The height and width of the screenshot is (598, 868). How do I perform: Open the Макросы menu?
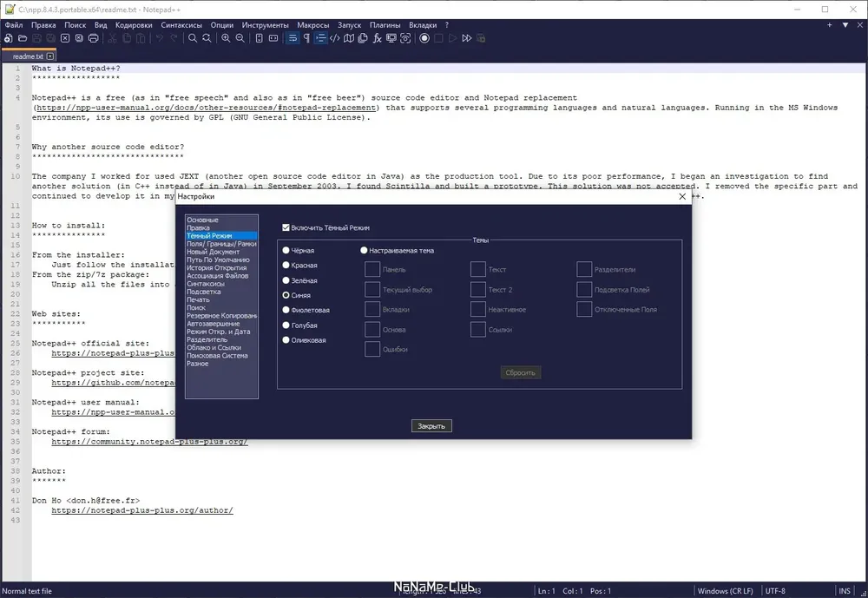pos(312,25)
